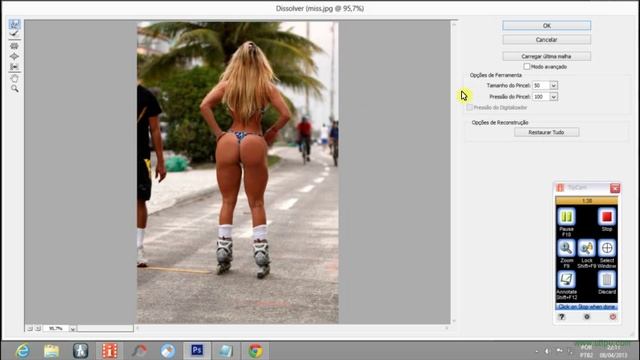Image resolution: width=640 pixels, height=360 pixels.
Task: Click the Photoshop taskbar icon
Action: (x=197, y=350)
